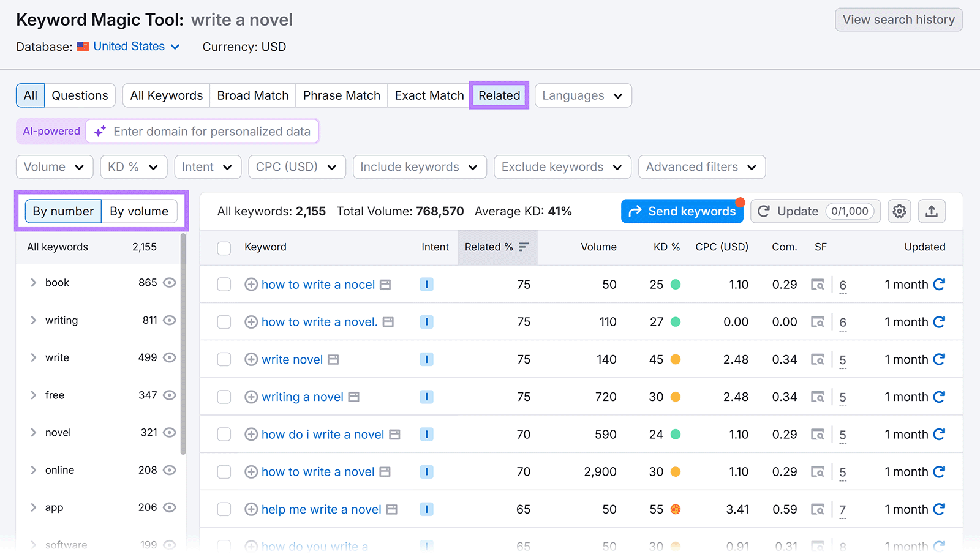
Task: Click the AI sparkle icon in the domain field
Action: (100, 130)
